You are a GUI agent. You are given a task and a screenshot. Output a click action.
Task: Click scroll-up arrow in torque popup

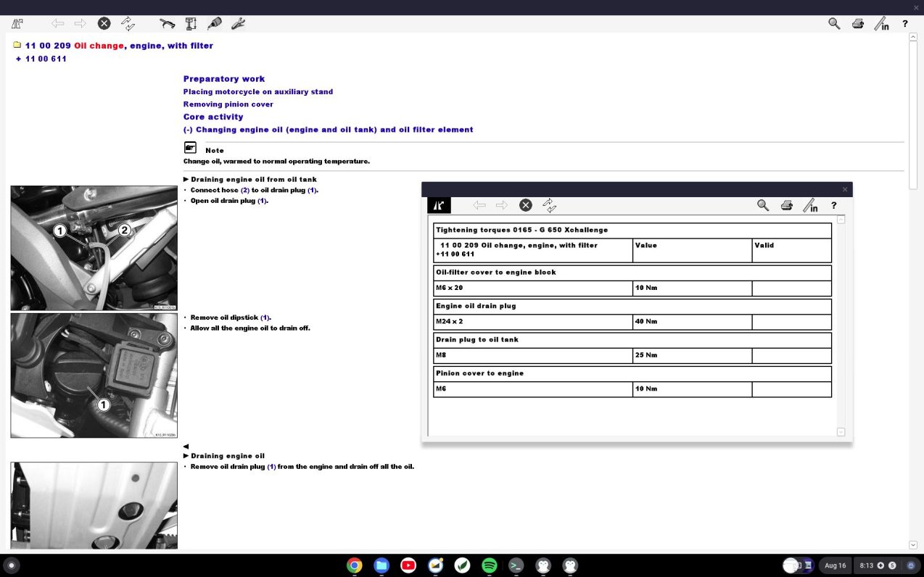841,220
